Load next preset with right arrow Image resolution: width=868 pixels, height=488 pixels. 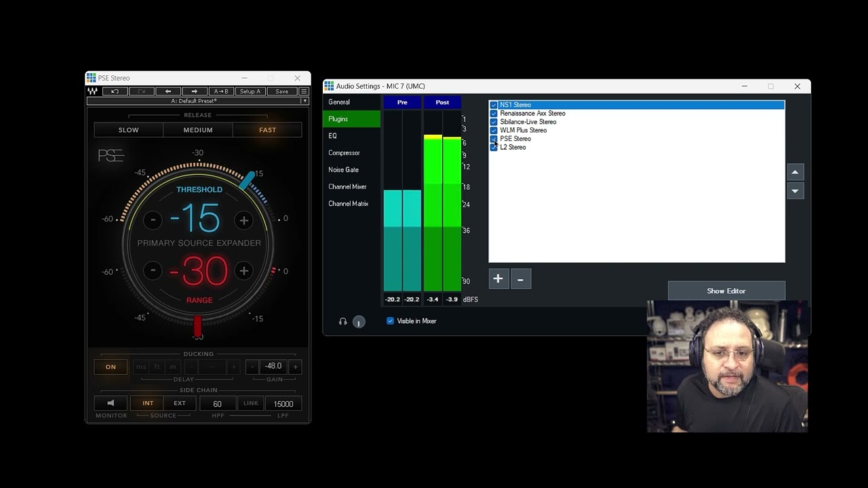tap(194, 91)
